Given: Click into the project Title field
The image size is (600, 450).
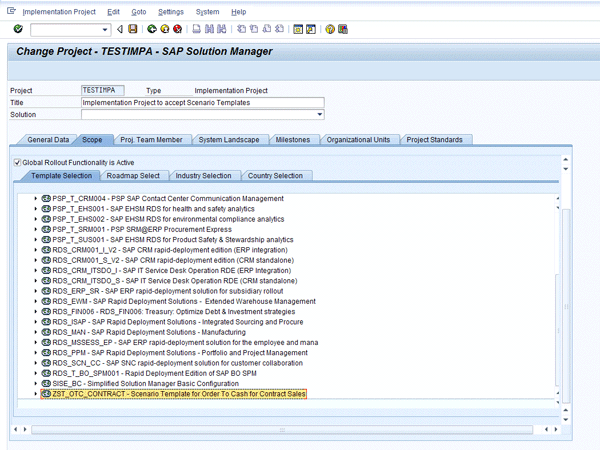Looking at the screenshot, I should click(x=202, y=103).
